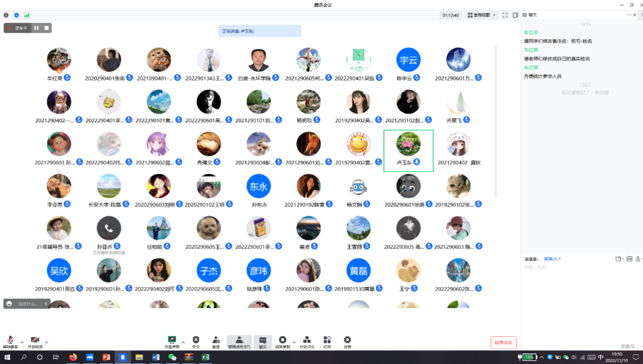The image size is (643, 364).
Task: Toggle the side panel layout button
Action: tap(515, 15)
